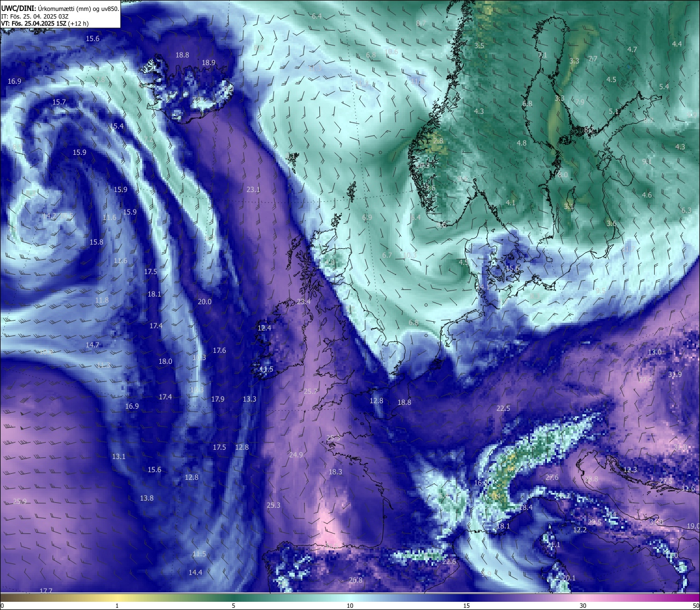This screenshot has height=610, width=700.
Task: Click the 27.6 value over northern Italy
Action: click(552, 478)
